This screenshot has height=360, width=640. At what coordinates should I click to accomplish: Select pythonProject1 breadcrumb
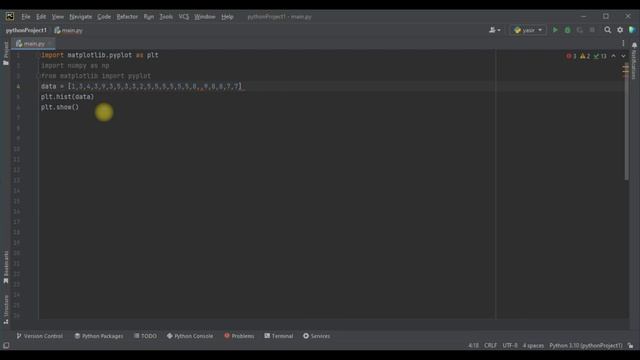(x=26, y=30)
